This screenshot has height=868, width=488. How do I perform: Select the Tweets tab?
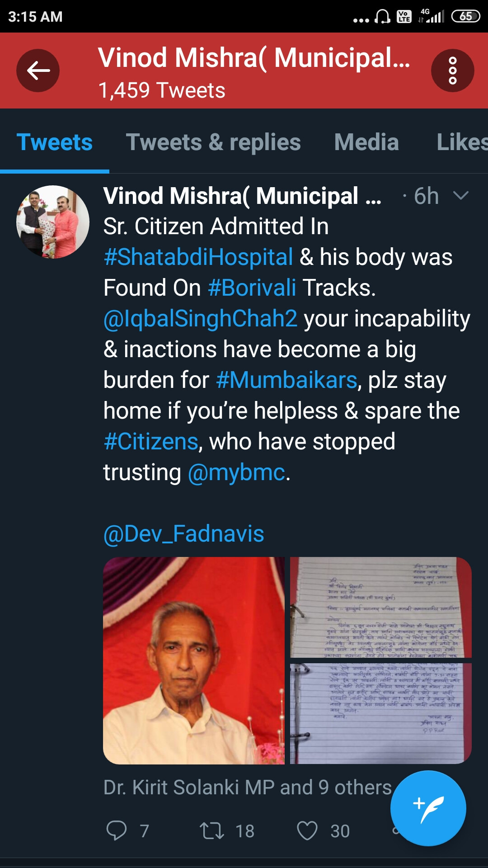[55, 142]
